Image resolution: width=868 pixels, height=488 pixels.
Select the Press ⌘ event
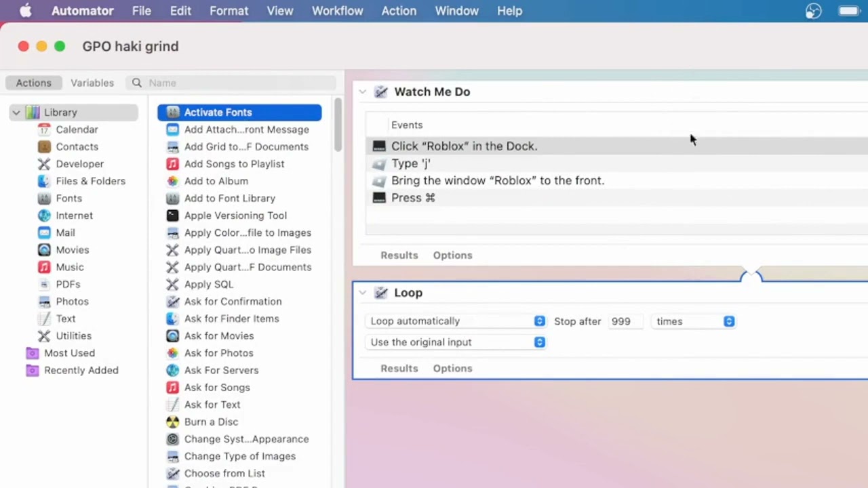pos(616,198)
